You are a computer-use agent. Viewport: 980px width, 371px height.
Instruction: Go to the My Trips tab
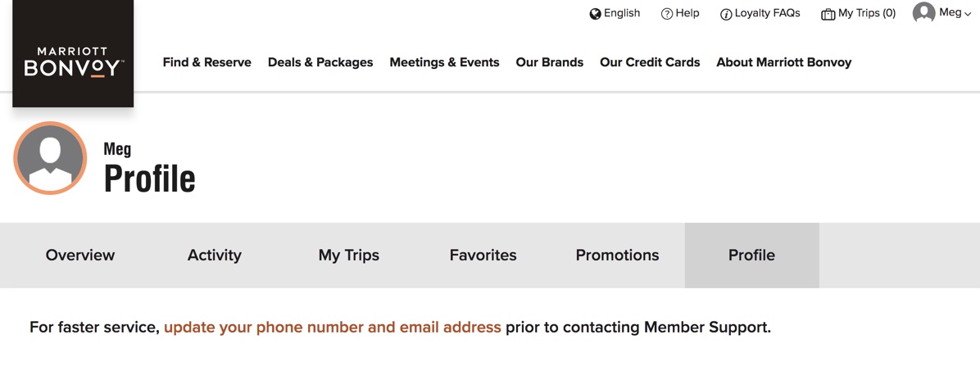(349, 256)
